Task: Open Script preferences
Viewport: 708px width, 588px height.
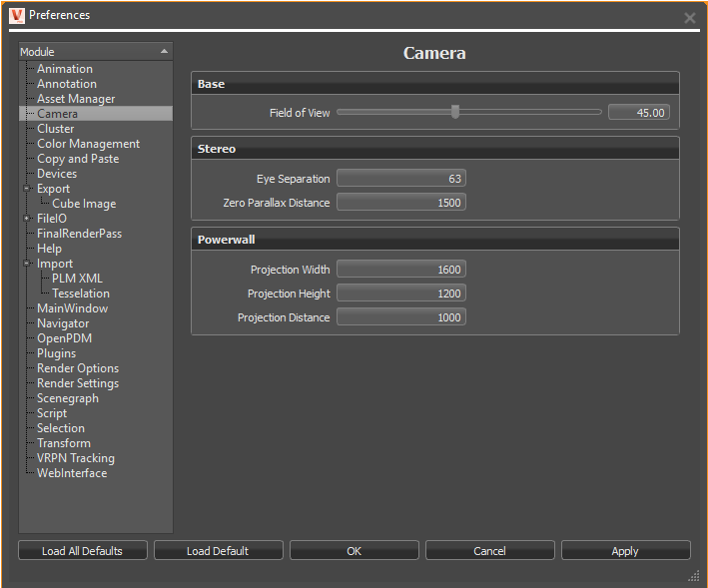Action: coord(52,413)
